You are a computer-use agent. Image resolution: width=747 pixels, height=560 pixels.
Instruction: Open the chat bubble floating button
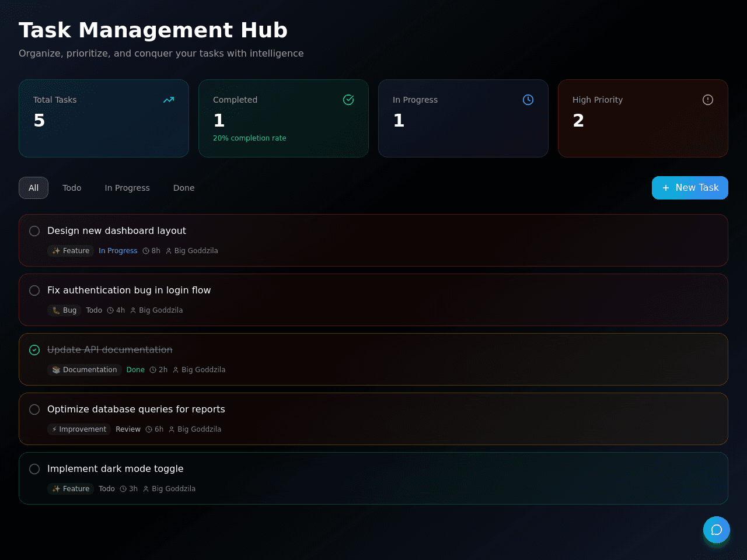[717, 530]
